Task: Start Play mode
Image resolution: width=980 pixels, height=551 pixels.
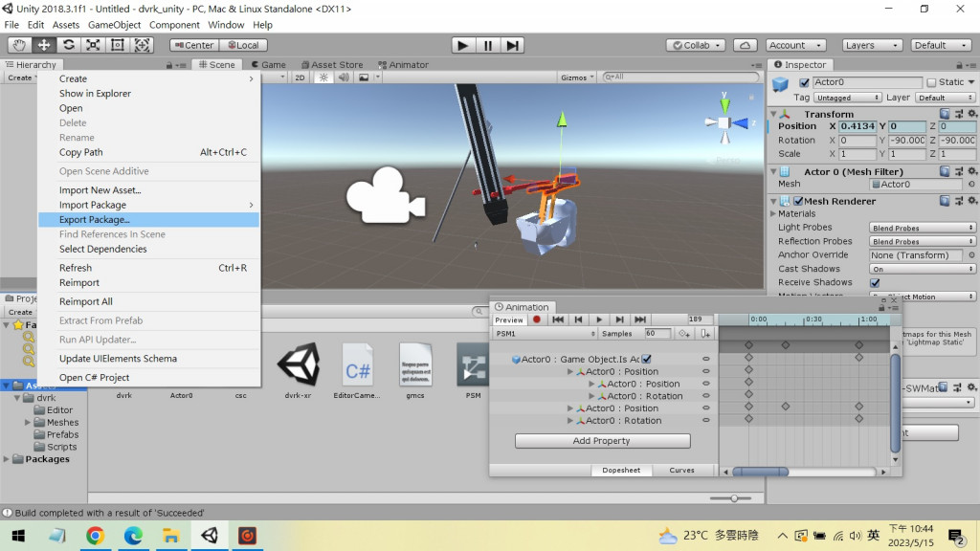Action: coord(462,45)
